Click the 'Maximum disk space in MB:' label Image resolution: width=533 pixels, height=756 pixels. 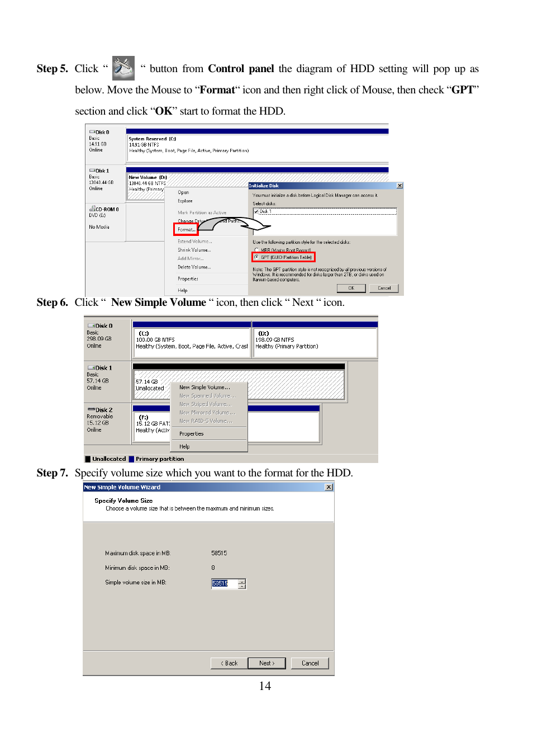[x=137, y=553]
